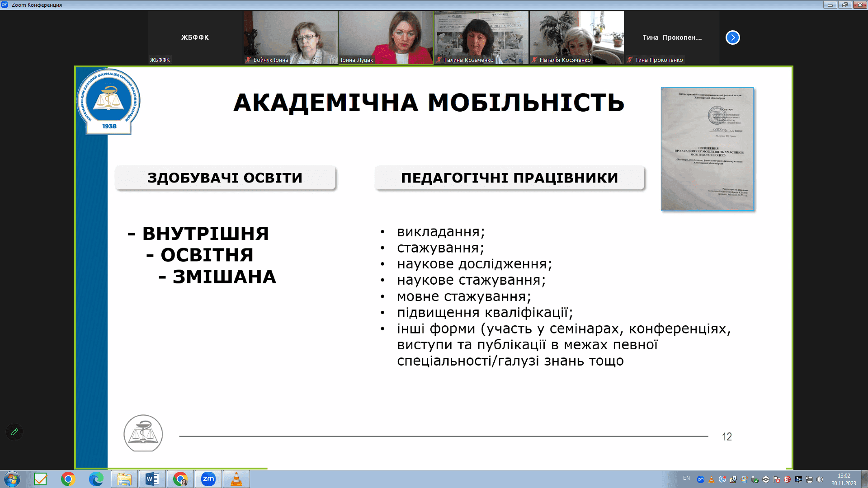
Task: Select Наталія Косяченко video tile
Action: click(577, 38)
